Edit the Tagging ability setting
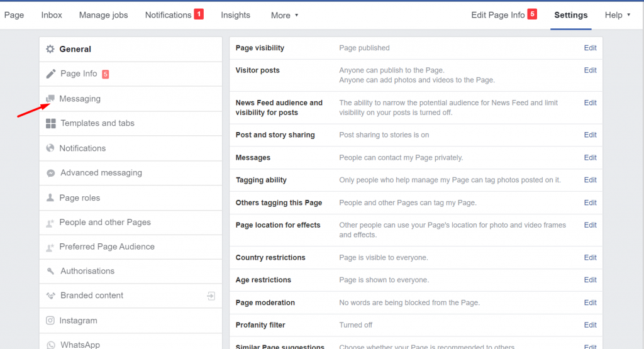The image size is (644, 349). point(590,180)
